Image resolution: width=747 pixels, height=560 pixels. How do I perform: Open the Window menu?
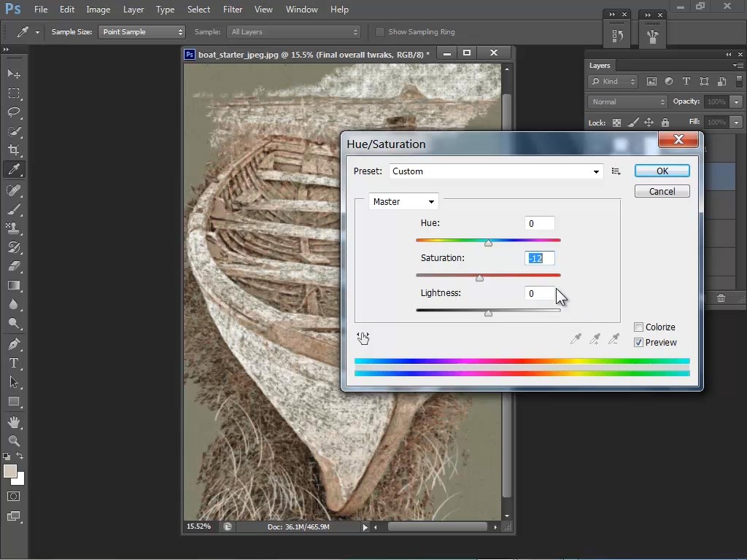[x=301, y=9]
